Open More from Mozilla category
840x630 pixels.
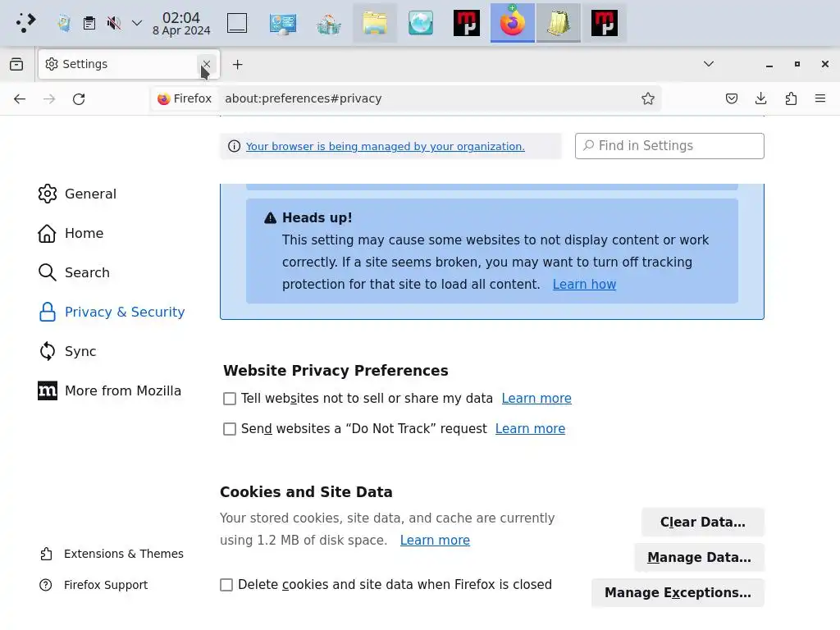109,390
